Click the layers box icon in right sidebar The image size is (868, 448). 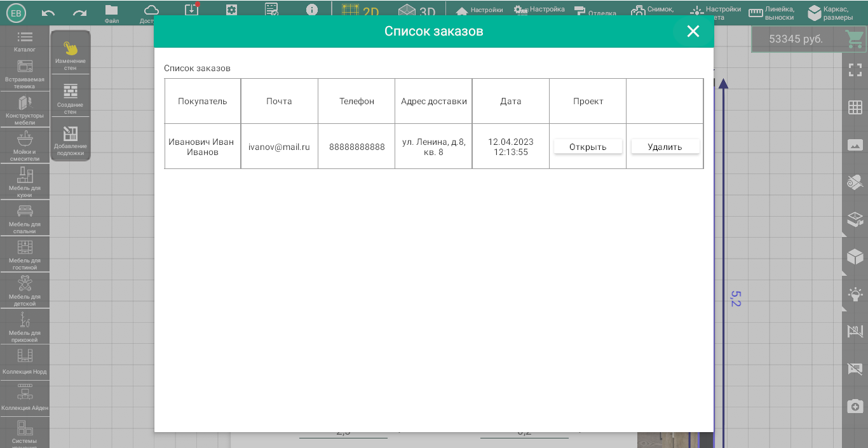tap(855, 220)
